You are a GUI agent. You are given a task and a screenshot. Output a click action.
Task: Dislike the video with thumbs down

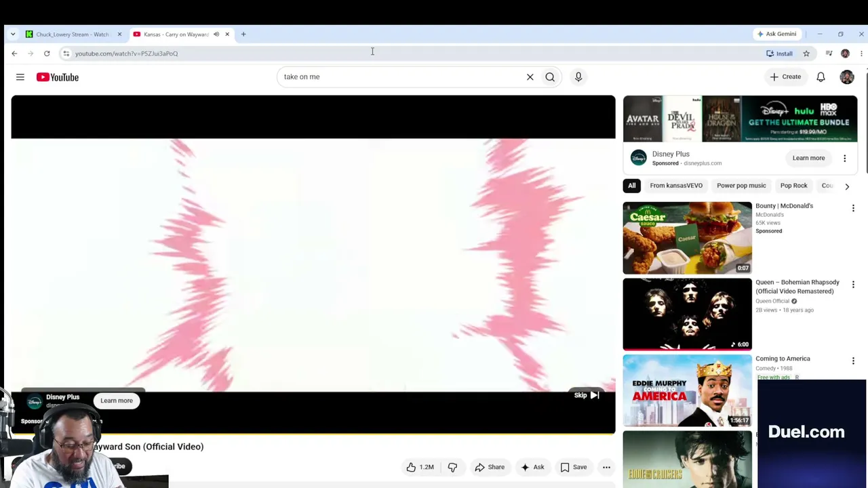452,467
